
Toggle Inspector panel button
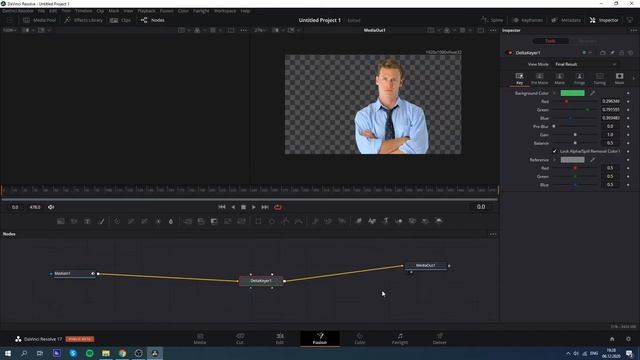click(604, 20)
